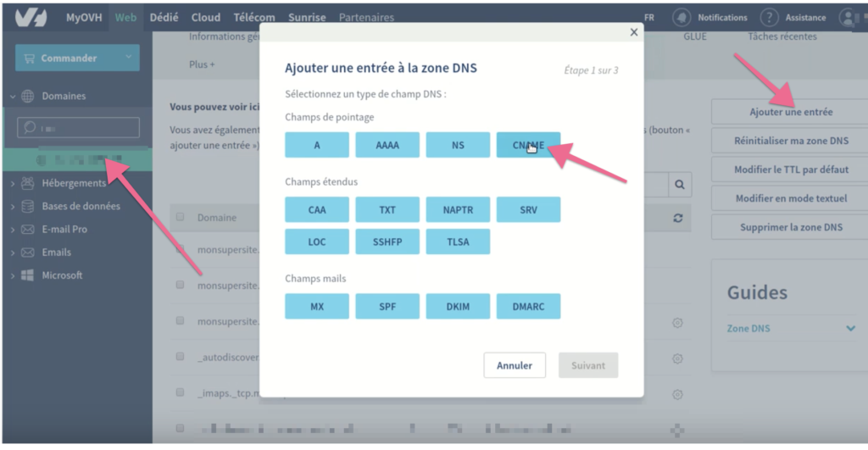Click the Notifications bell icon
The width and height of the screenshot is (868, 450).
(x=681, y=18)
